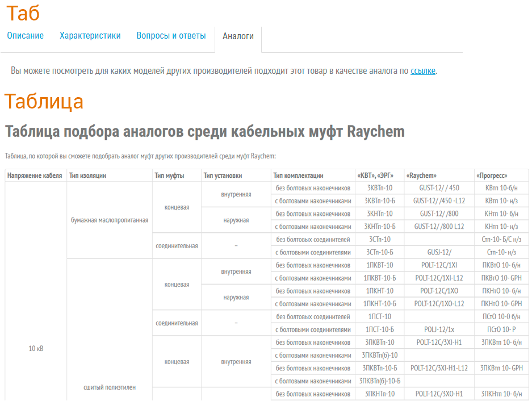532x401 pixels.
Task: Click cell 'ПКНтО 10- б/н'
Action: pos(501,291)
